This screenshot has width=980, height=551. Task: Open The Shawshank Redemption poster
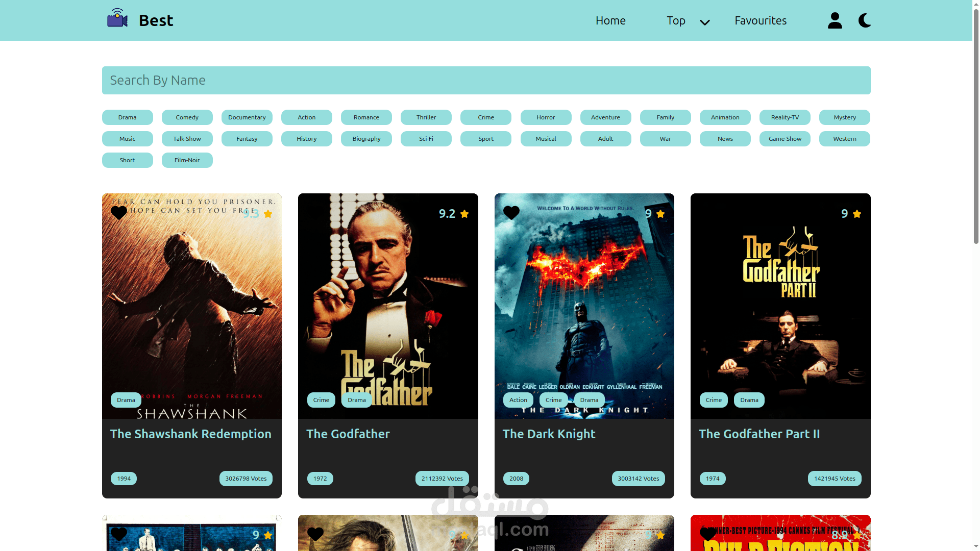pos(192,306)
